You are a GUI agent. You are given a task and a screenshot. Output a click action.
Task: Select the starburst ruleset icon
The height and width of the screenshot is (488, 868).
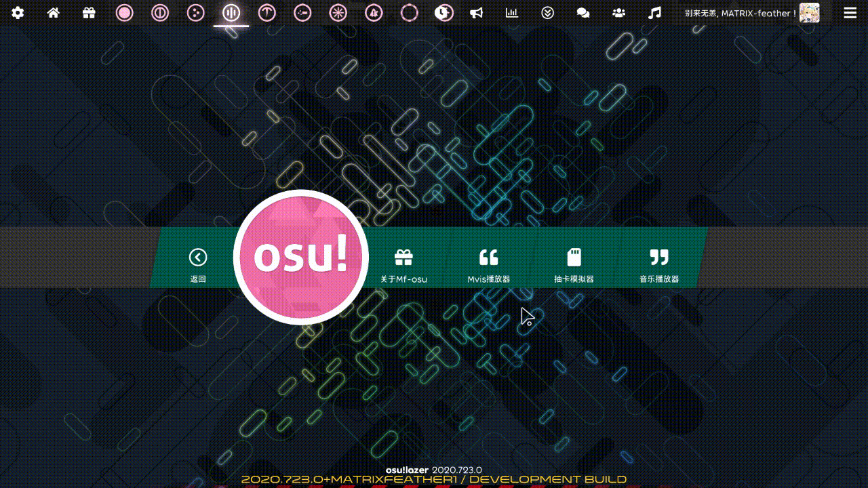coord(338,13)
